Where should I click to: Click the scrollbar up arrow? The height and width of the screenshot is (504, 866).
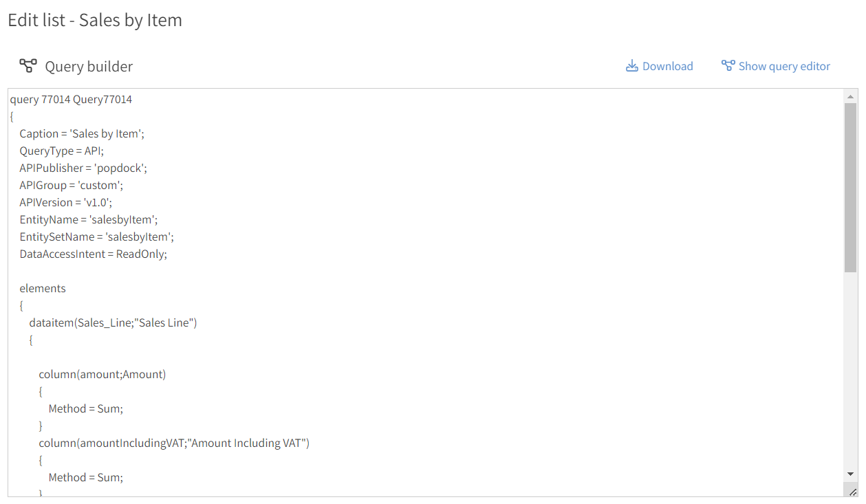click(851, 96)
